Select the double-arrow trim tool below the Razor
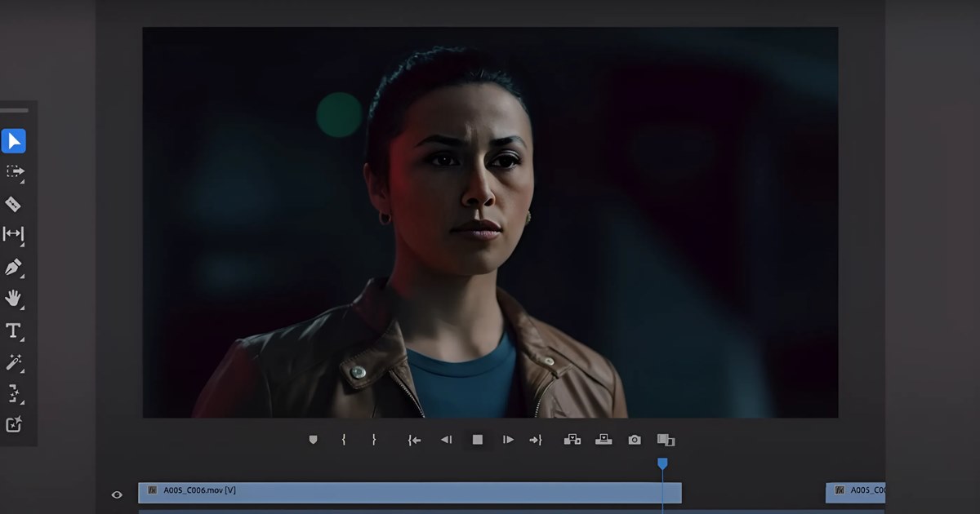This screenshot has height=514, width=980. point(13,235)
